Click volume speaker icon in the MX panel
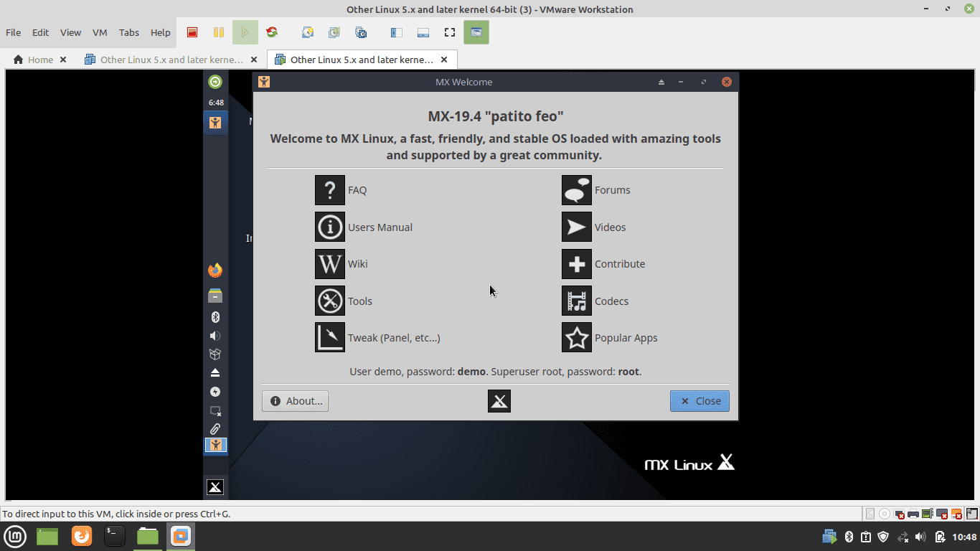Image resolution: width=980 pixels, height=551 pixels. click(x=215, y=336)
